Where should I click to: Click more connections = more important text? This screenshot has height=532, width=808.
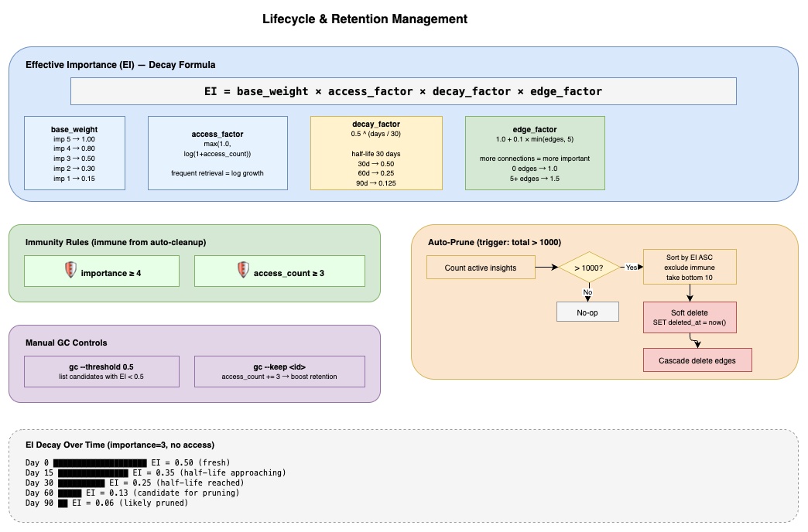tap(535, 159)
